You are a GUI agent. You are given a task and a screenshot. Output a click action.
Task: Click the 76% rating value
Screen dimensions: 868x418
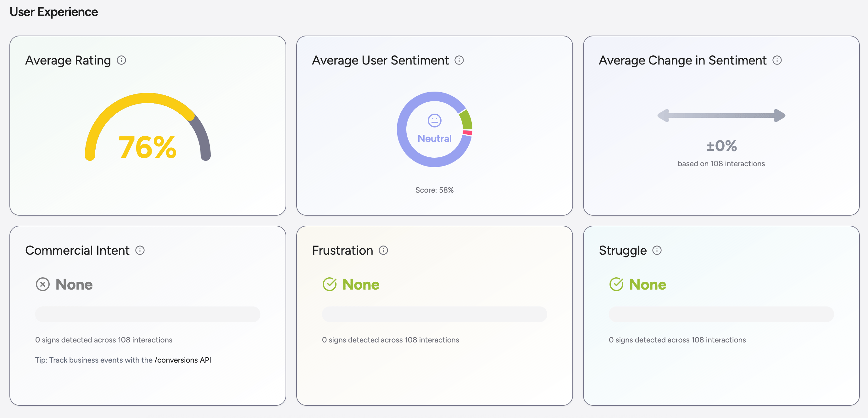tap(147, 147)
